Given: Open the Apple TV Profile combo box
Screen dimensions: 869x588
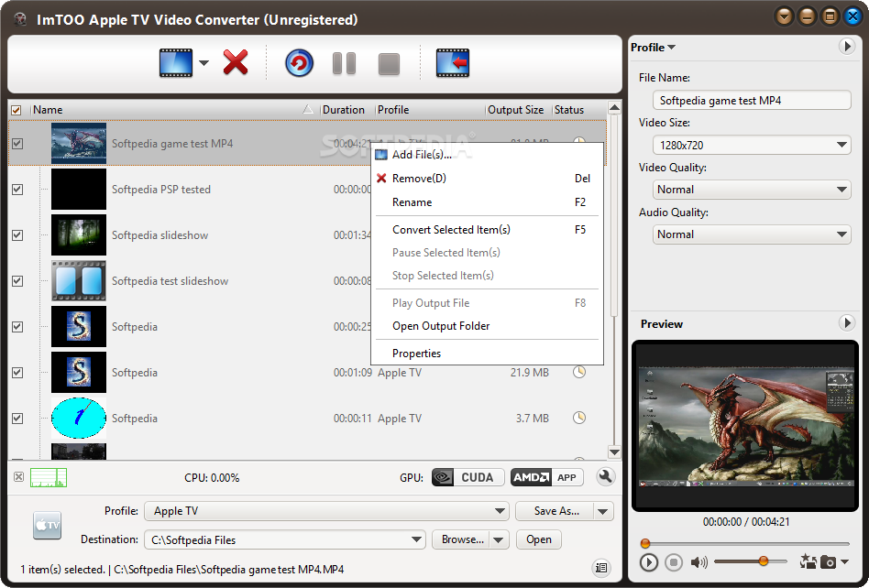Looking at the screenshot, I should (x=326, y=510).
